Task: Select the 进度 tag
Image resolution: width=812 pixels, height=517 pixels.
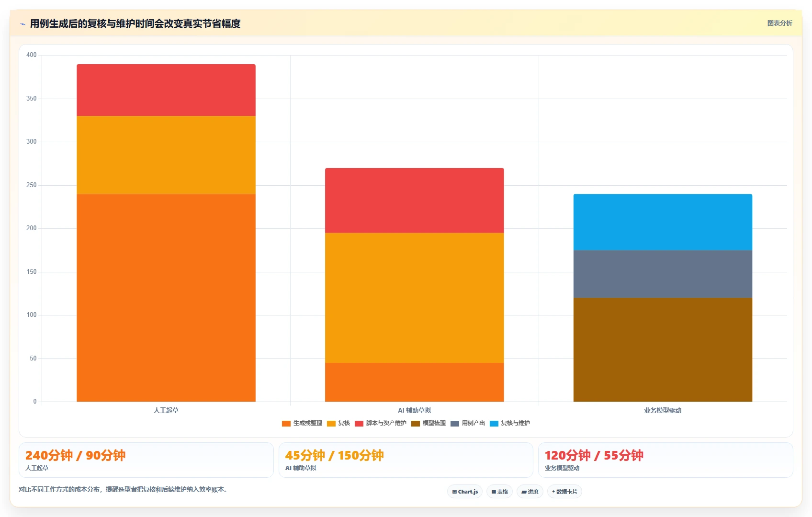Action: (x=530, y=492)
